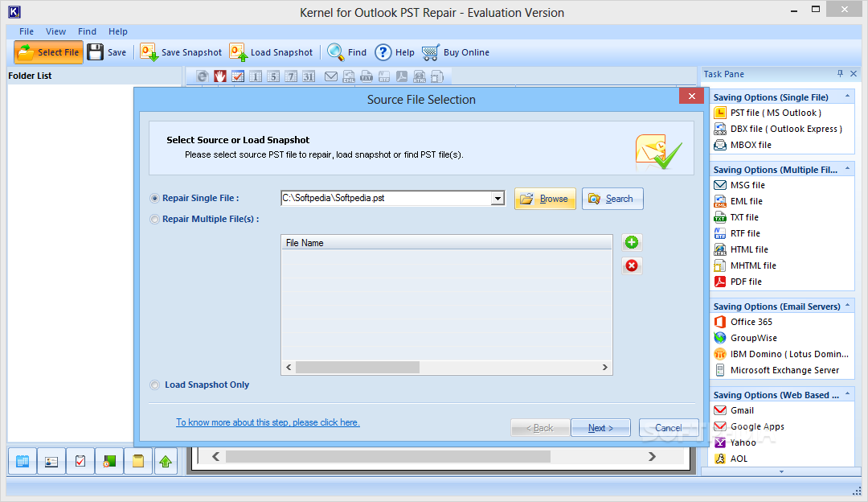Open the Contacts card view button

[51, 461]
